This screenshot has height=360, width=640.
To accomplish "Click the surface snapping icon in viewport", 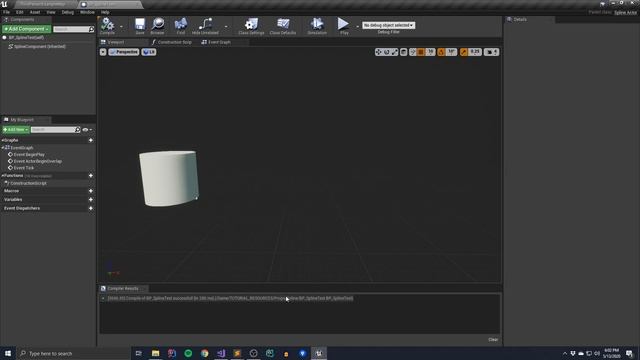I will coord(413,52).
